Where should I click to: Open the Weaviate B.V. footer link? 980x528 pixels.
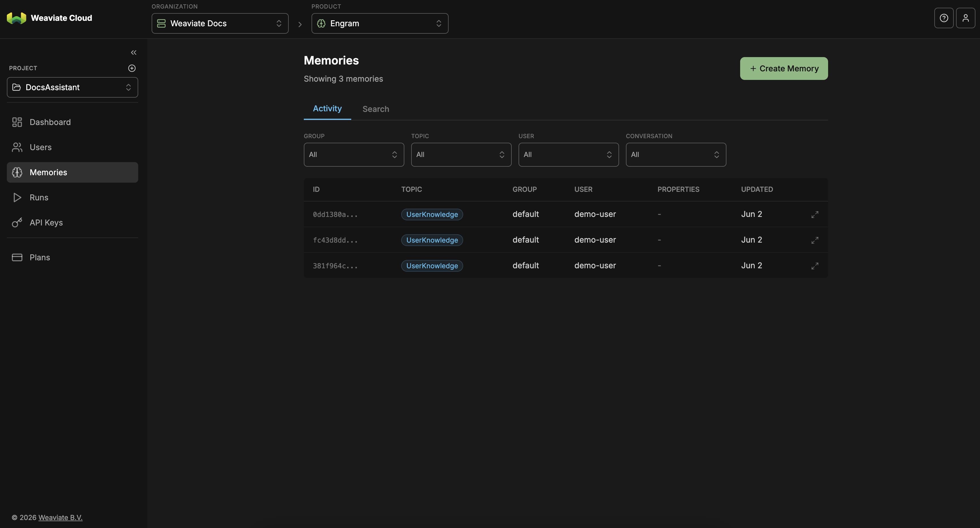tap(61, 517)
